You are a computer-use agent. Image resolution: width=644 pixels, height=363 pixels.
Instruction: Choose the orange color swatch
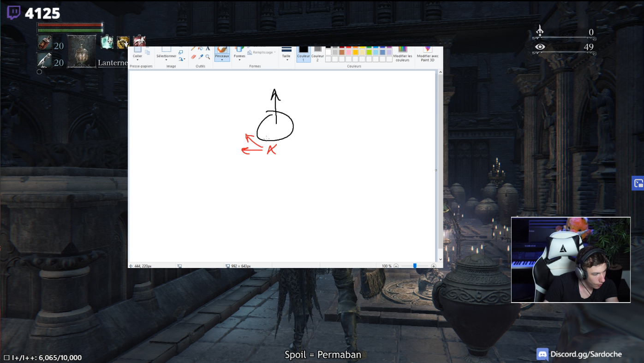[356, 47]
